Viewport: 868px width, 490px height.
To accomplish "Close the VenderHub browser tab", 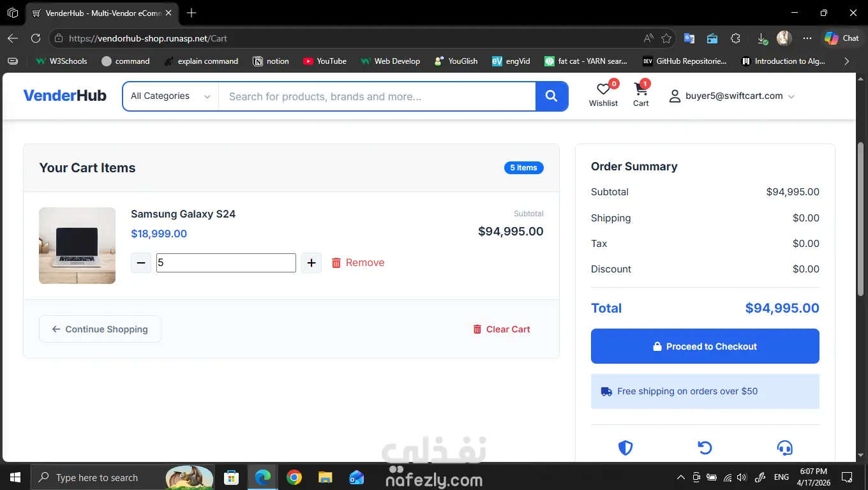I will click(x=168, y=13).
